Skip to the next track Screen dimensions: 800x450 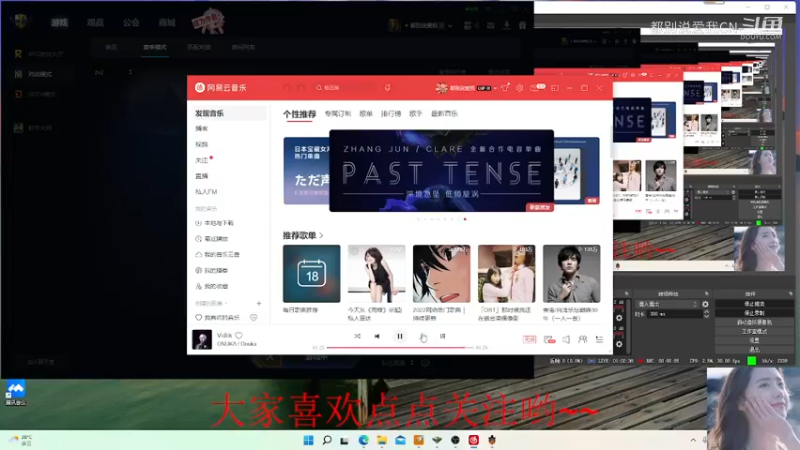[423, 336]
